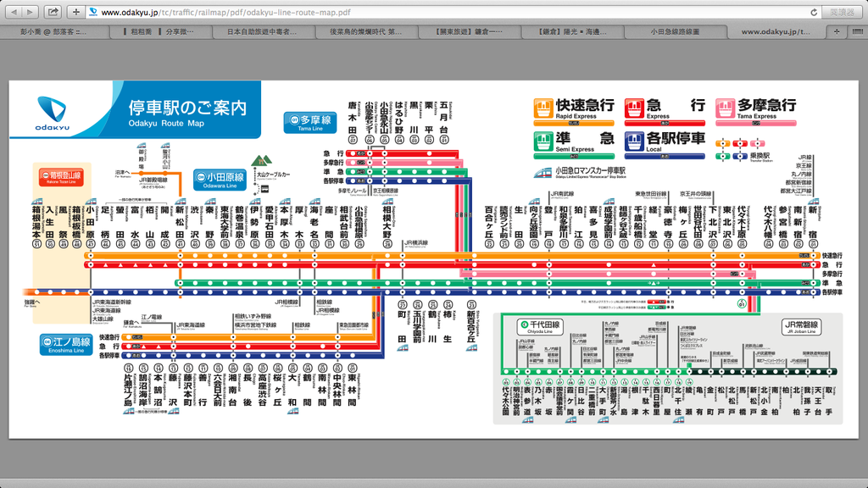The image size is (868, 488).
Task: Click the Odakyu Route Map subtitle
Action: coord(166,124)
